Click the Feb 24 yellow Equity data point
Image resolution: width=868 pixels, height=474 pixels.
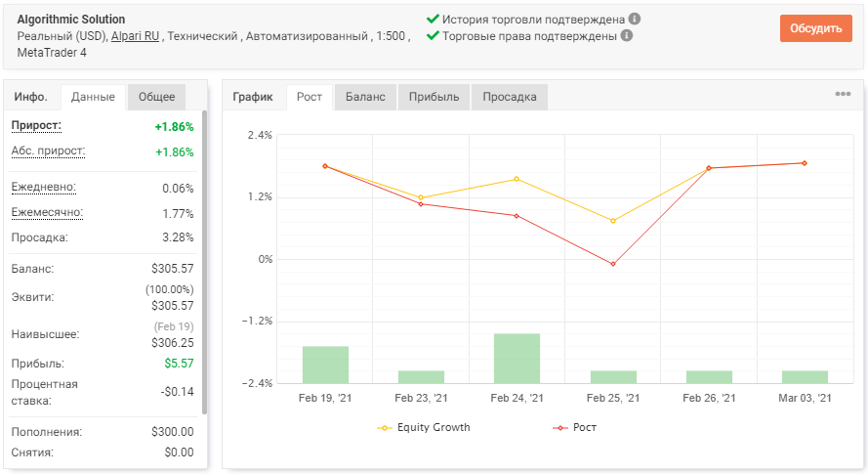pos(517,179)
